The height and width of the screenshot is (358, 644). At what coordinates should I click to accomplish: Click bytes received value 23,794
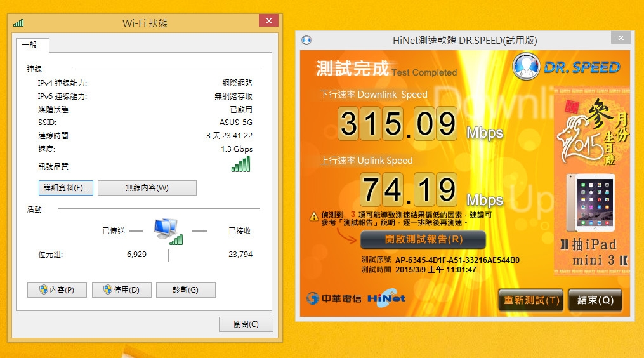240,255
